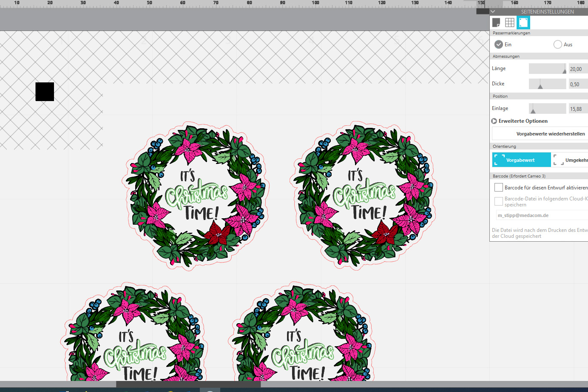Image resolution: width=588 pixels, height=392 pixels.
Task: Turn registration marks off with Aus
Action: tap(558, 45)
